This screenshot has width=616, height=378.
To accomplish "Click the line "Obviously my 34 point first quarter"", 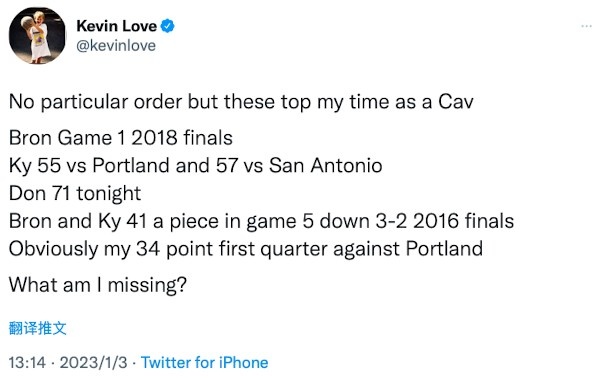I will point(246,249).
